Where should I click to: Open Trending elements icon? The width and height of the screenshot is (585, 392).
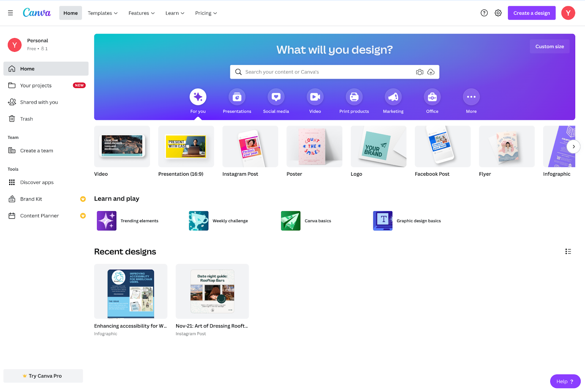pyautogui.click(x=107, y=221)
